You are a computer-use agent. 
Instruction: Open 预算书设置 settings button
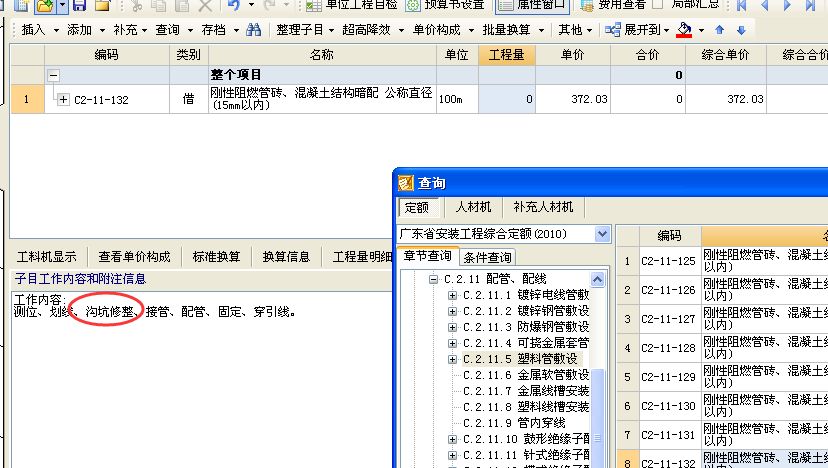[445, 5]
